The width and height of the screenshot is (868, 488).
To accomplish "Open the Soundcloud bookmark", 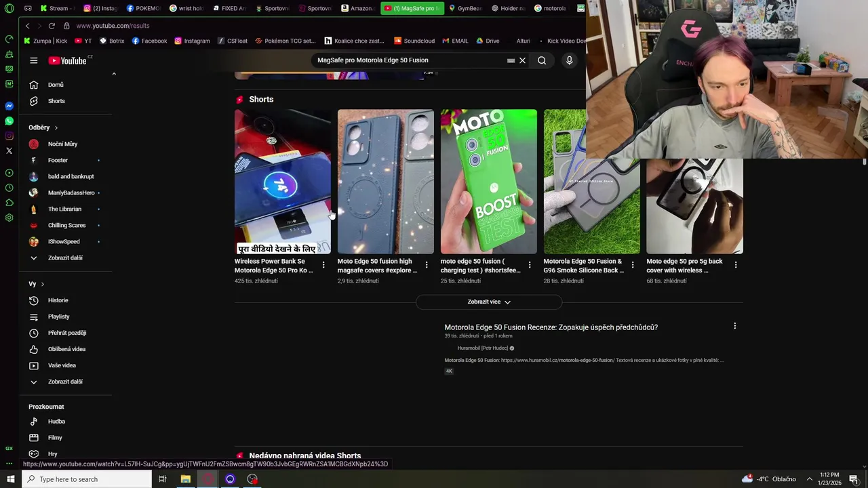I will (x=414, y=41).
